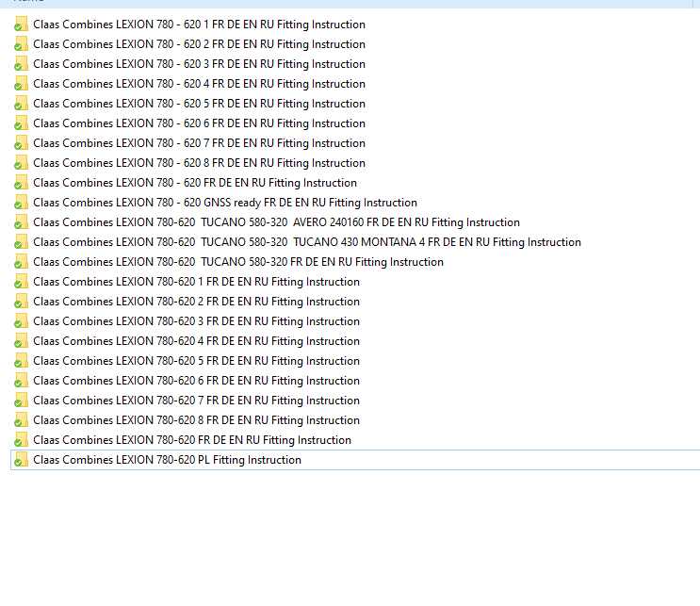Select name 'LEXION 780-620 TUCANO 580-320 FR DE EN RU Fitting'
The image size is (700, 606).
238,262
